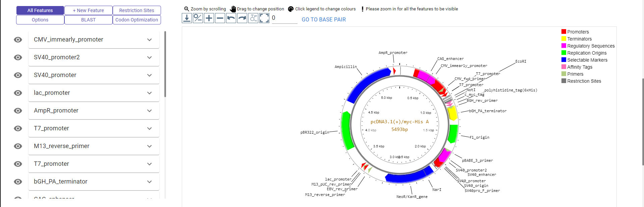
Task: Open the Codon Optimization tab
Action: coord(137,20)
